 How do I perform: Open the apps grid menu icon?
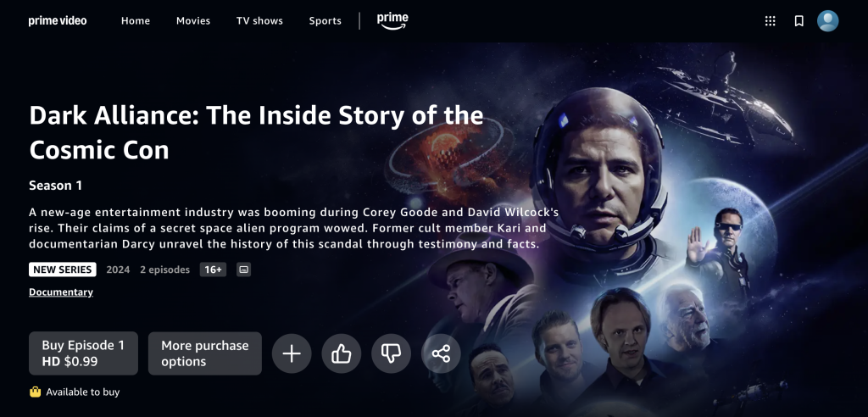(x=770, y=21)
